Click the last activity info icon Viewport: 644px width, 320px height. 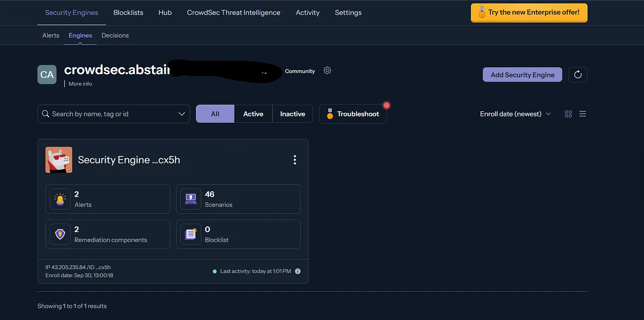tap(298, 271)
